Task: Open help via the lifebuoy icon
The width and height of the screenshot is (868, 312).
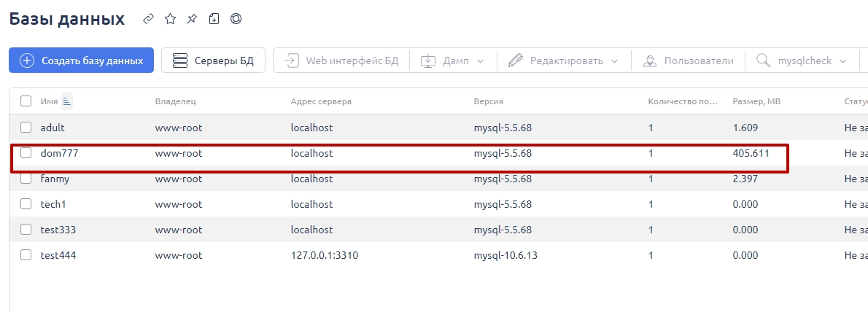Action: (236, 19)
